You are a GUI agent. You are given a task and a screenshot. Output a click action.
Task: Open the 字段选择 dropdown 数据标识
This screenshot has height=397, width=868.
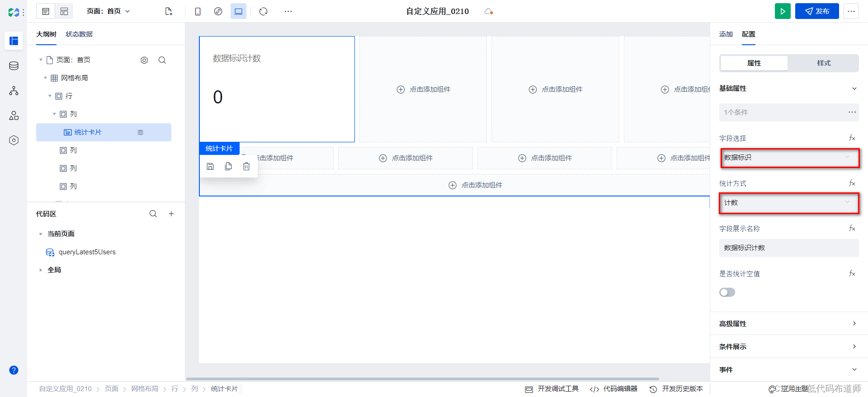(789, 158)
